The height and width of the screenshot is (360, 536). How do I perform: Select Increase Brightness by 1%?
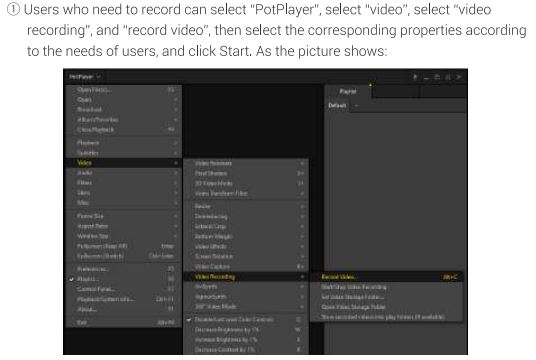246,339
